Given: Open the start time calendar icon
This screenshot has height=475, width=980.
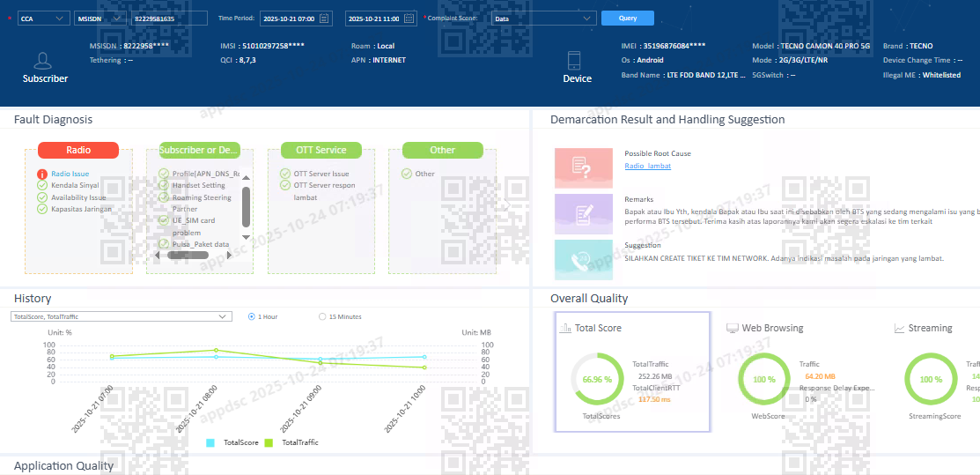Looking at the screenshot, I should (324, 19).
